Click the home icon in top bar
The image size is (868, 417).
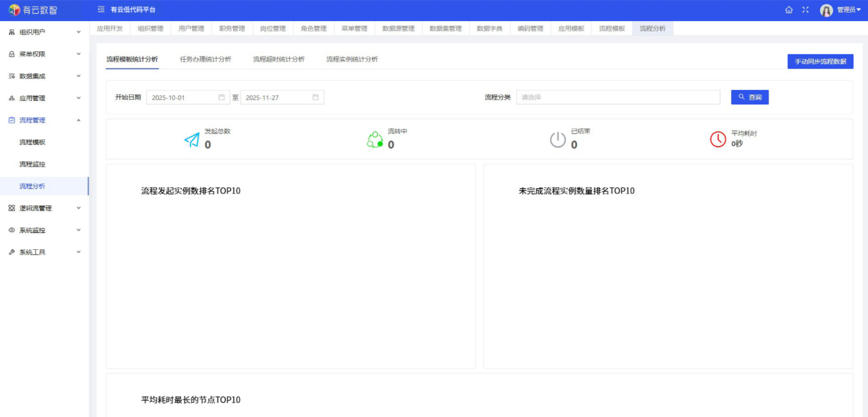click(x=789, y=10)
